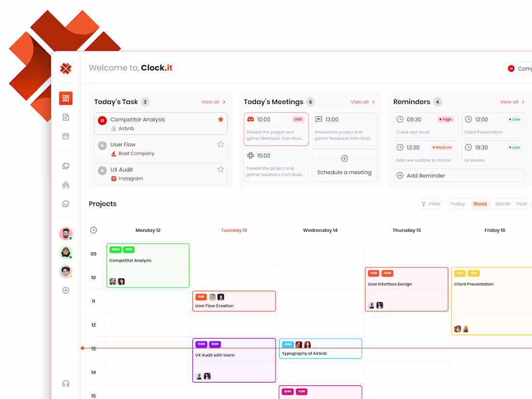Select the Tuesday 13 column header

coord(234,230)
